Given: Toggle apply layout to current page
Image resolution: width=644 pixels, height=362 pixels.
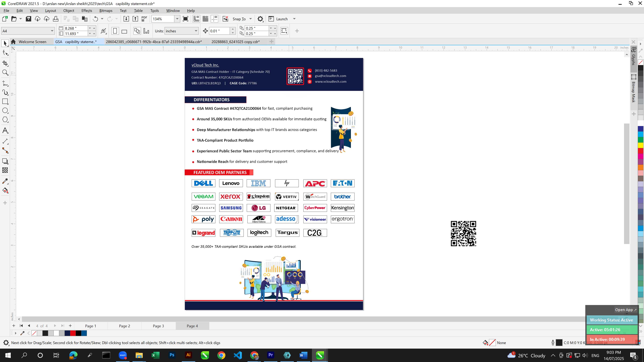Looking at the screenshot, I should (x=146, y=31).
